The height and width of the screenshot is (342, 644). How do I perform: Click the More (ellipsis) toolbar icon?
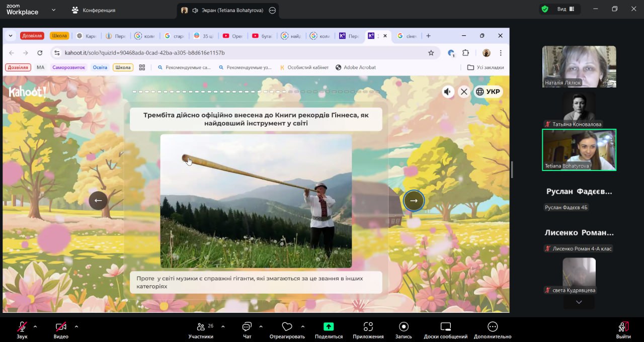coord(493,326)
